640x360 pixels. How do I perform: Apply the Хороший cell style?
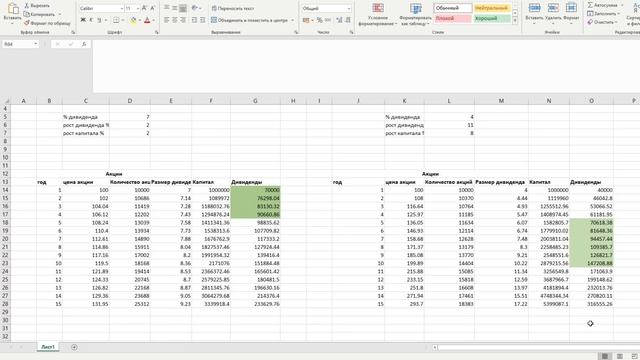492,18
